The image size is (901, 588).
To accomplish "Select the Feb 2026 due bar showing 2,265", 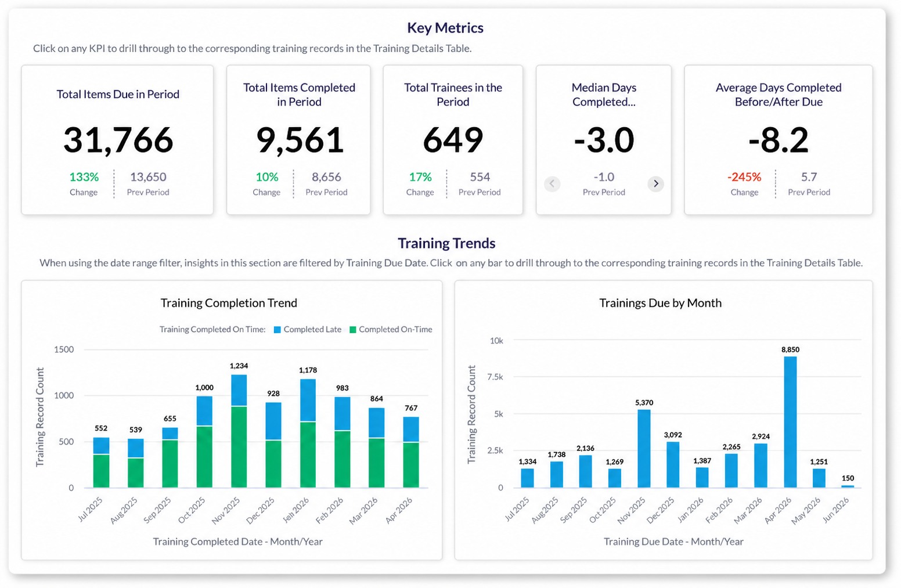I will [731, 471].
